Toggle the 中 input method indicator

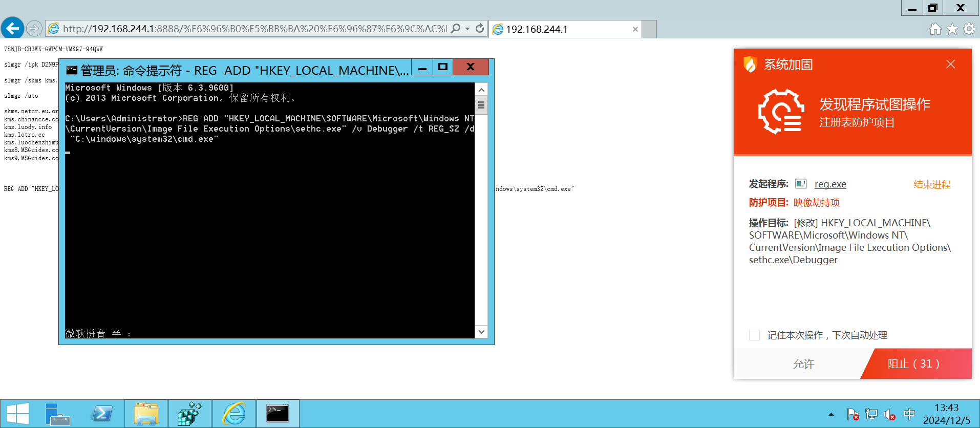point(909,414)
